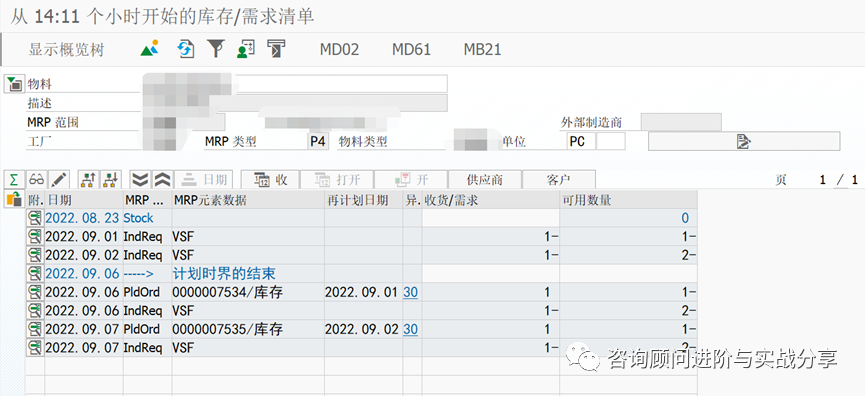865x396 pixels.
Task: Expand all rows with double-down chevron
Action: (141, 179)
